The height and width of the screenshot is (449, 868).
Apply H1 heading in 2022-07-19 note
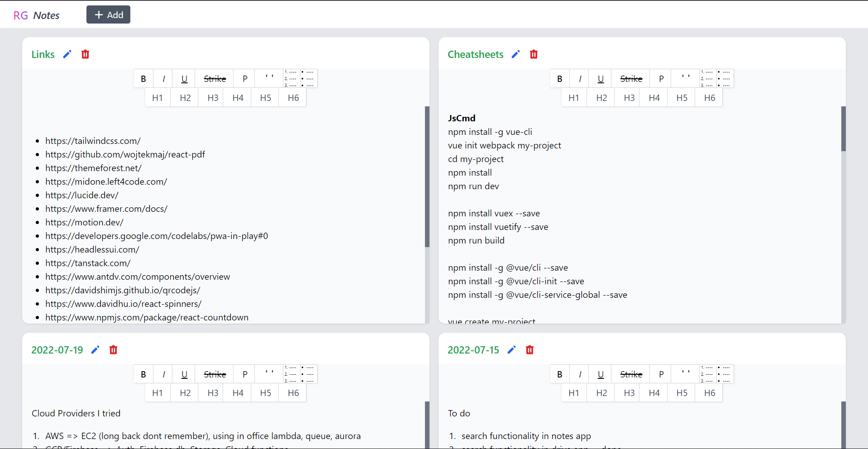[x=157, y=393]
